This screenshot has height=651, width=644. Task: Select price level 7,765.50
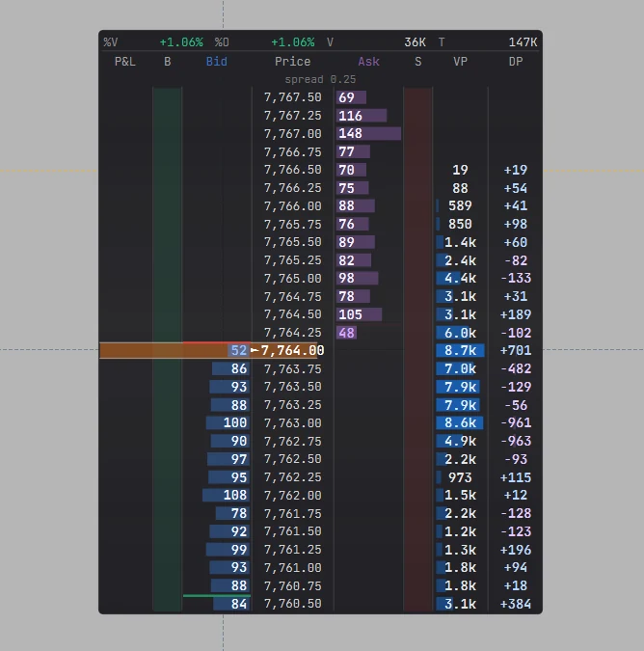click(x=292, y=242)
